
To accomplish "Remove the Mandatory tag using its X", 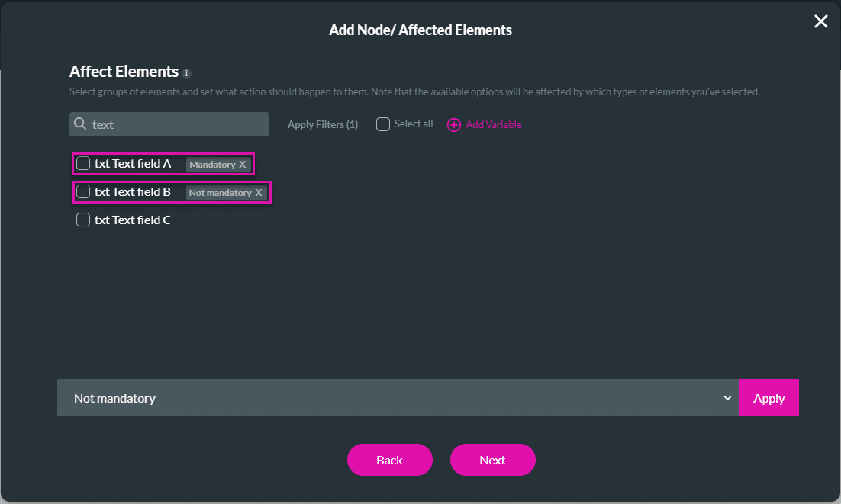I will pyautogui.click(x=243, y=165).
